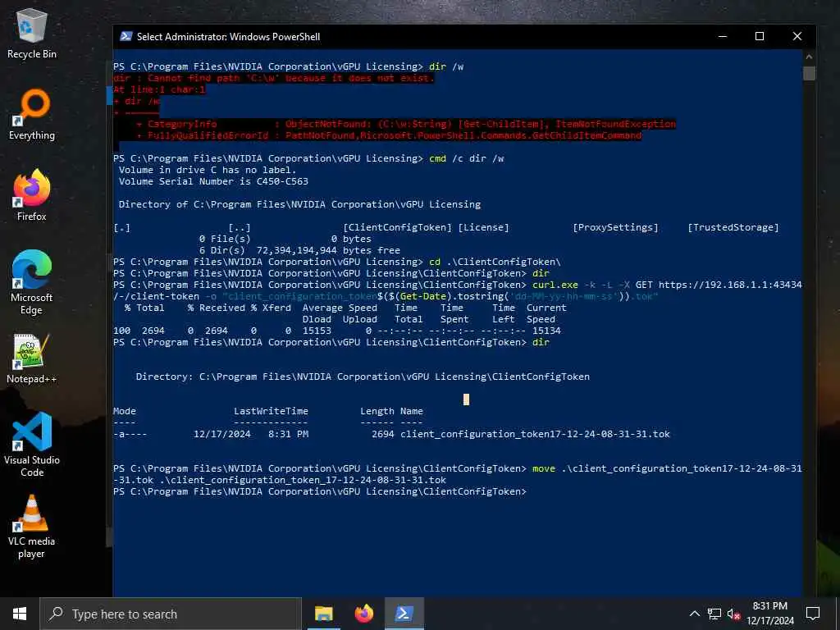Click the 'https://192.168.1.1:43434' URL text
This screenshot has height=630, width=840.
click(x=730, y=285)
